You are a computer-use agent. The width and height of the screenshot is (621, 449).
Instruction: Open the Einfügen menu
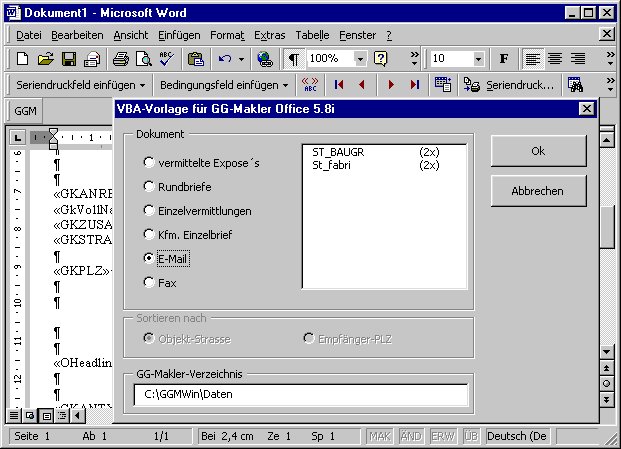[x=179, y=35]
